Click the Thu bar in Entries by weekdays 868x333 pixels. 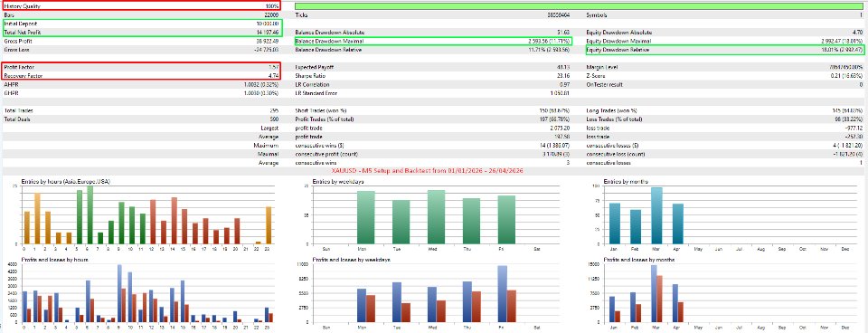[x=471, y=221]
